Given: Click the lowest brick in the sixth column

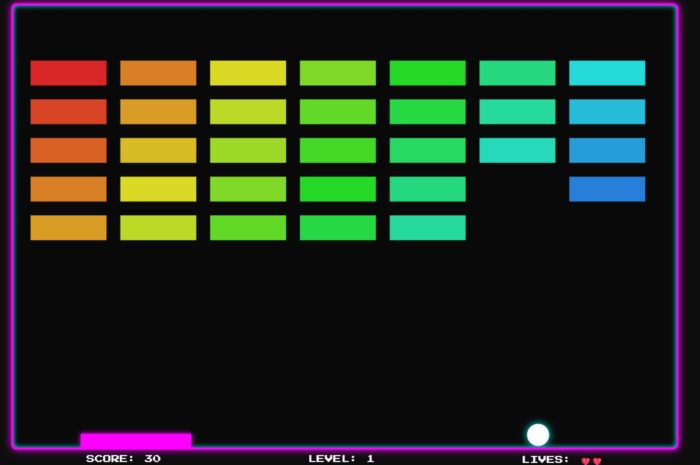Looking at the screenshot, I should coord(517,150).
